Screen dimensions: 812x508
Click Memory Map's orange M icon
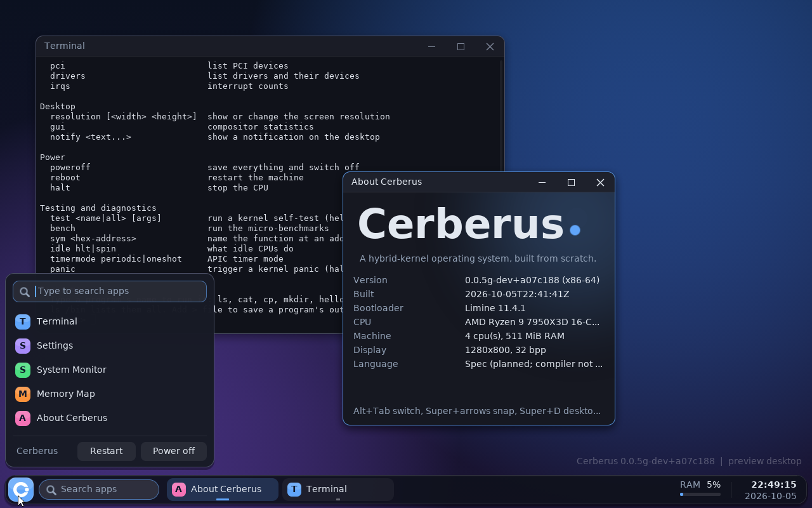pyautogui.click(x=23, y=394)
